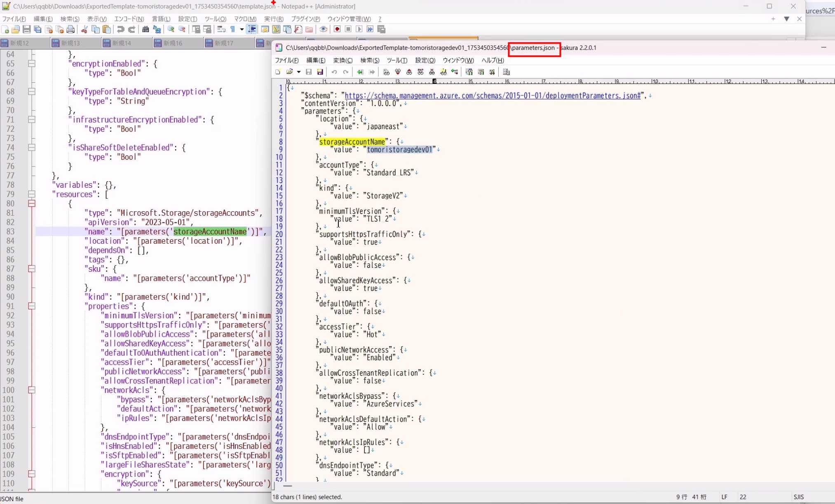Click Sakura's new document icon

[x=278, y=72]
